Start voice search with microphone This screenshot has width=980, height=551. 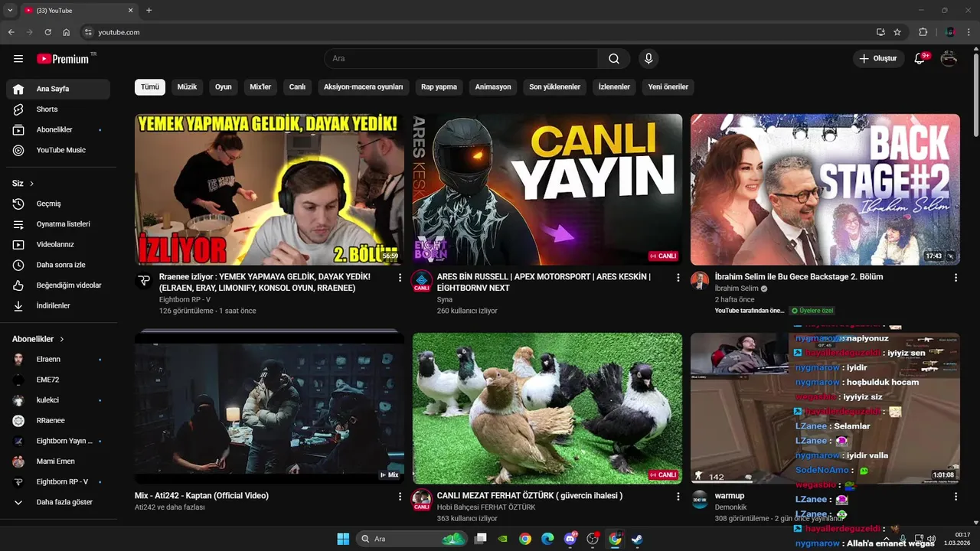(648, 59)
